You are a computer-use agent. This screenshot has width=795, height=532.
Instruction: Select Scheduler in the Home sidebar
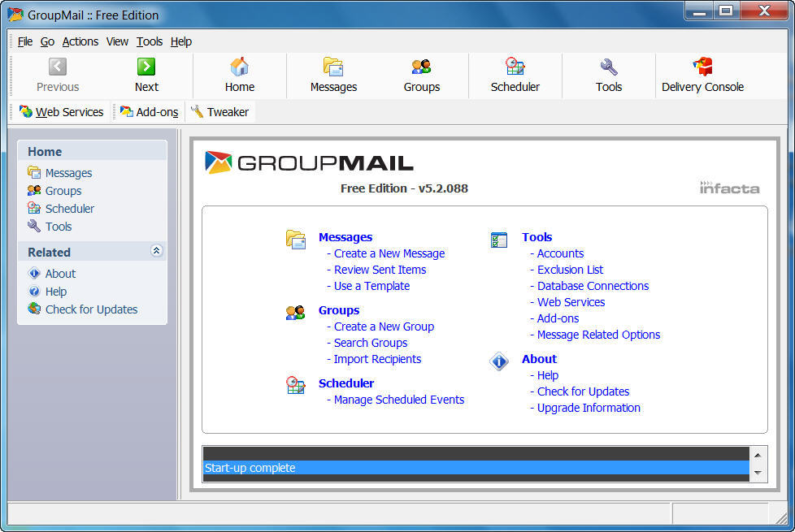pos(69,209)
